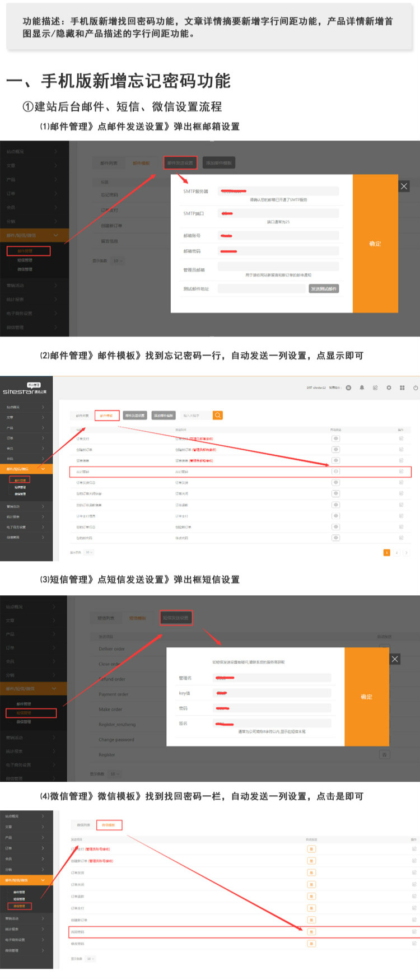Toggle the eye auto-send switch in the 留言信息 email row

(335, 460)
